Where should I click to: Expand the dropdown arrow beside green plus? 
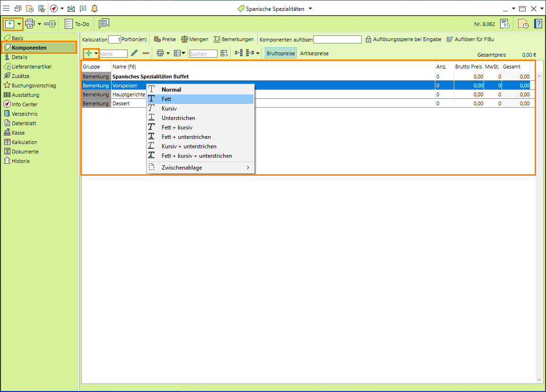pyautogui.click(x=96, y=53)
